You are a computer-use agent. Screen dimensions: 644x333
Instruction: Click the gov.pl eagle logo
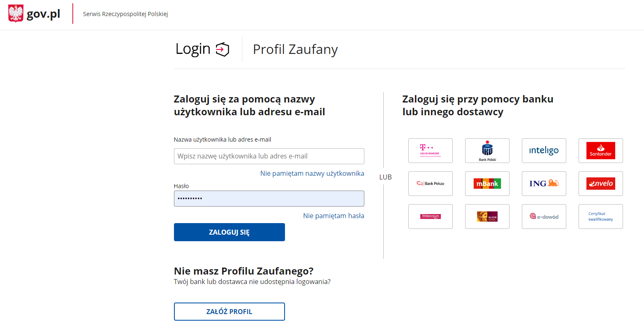coord(16,14)
